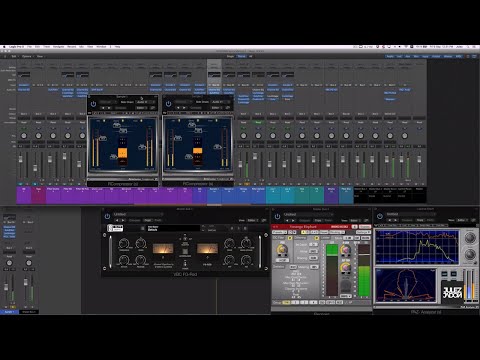Click the Slate Digital logo in VBC FG-Red
The image size is (480, 360).
115,228
